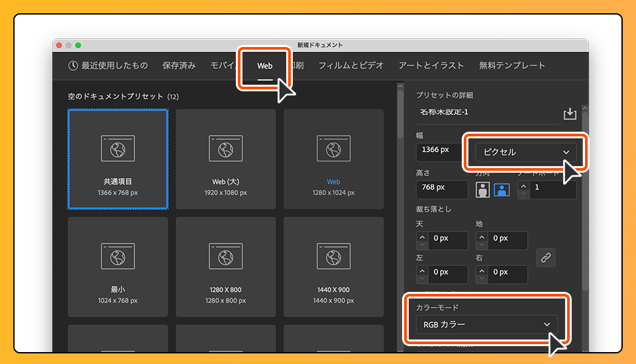Viewport: 636px width, 364px height.
Task: Click the globe icon in the 最小 preset
Action: click(x=118, y=257)
